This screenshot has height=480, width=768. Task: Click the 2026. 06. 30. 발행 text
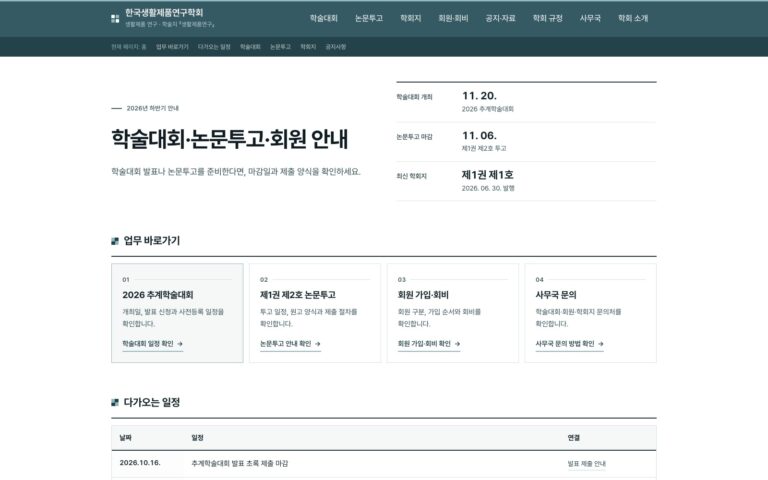click(x=488, y=188)
